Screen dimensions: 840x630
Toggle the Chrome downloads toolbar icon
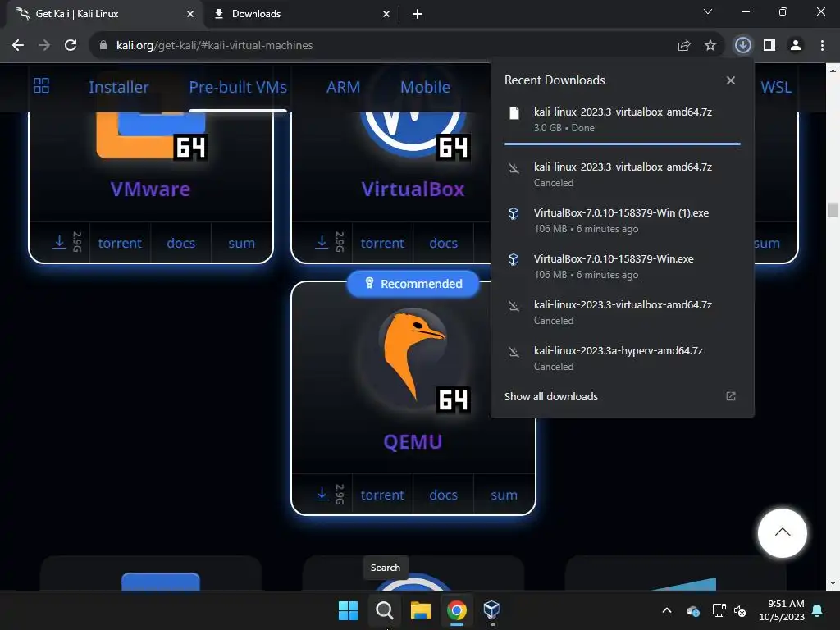pos(742,45)
